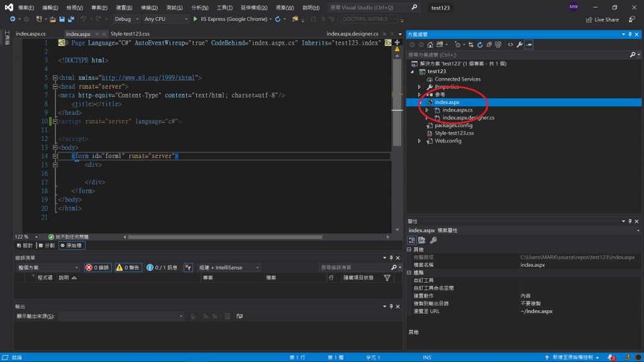Screen dimensions: 644x362
Task: Open the Any CPU platform dropdown
Action: click(x=165, y=19)
